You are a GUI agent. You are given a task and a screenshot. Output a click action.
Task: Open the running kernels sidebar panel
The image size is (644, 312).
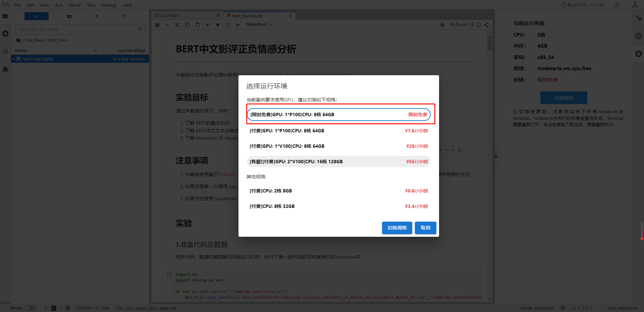pyautogui.click(x=5, y=34)
